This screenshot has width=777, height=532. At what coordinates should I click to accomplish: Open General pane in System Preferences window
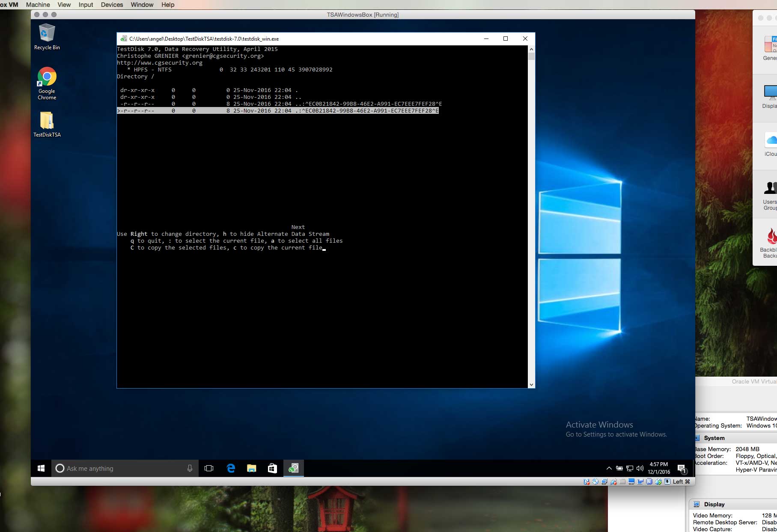pyautogui.click(x=770, y=48)
